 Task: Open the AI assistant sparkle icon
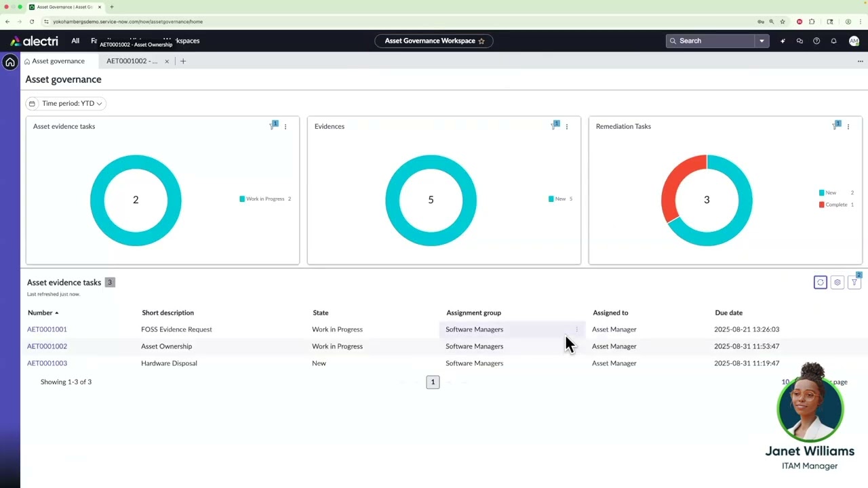coord(783,41)
